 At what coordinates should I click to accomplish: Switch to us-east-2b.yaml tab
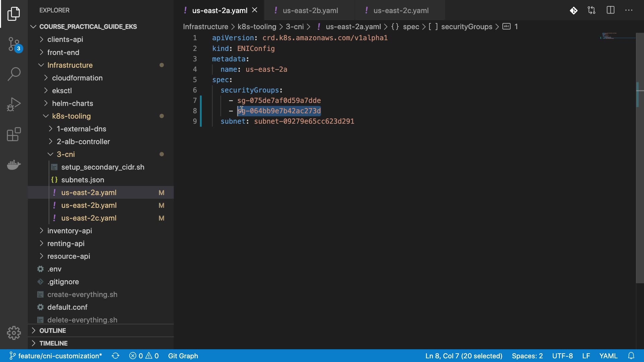[x=310, y=10]
